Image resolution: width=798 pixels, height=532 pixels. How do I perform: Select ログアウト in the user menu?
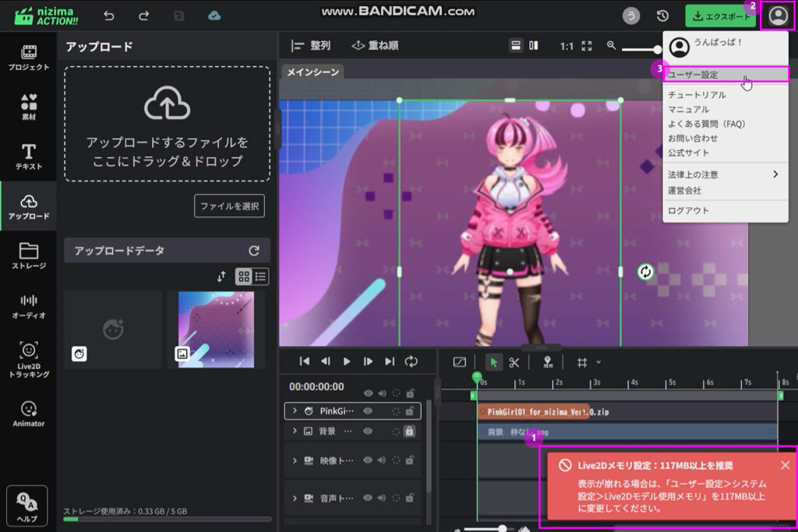click(x=688, y=210)
